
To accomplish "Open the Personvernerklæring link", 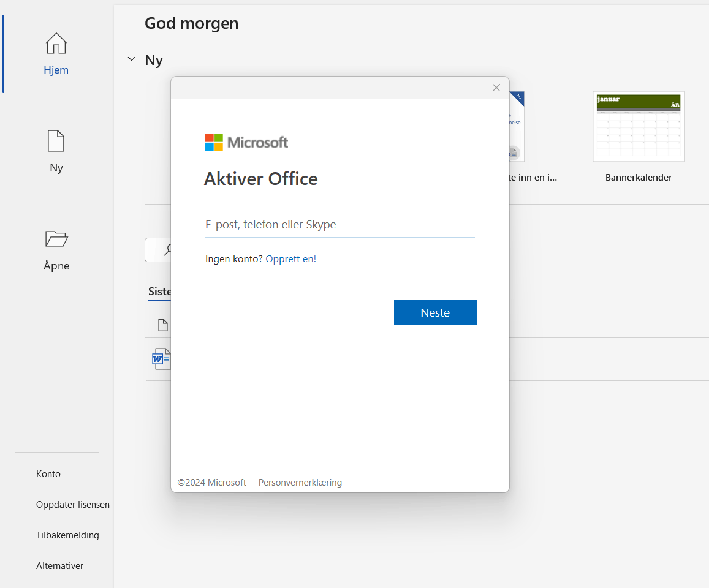I will click(300, 482).
